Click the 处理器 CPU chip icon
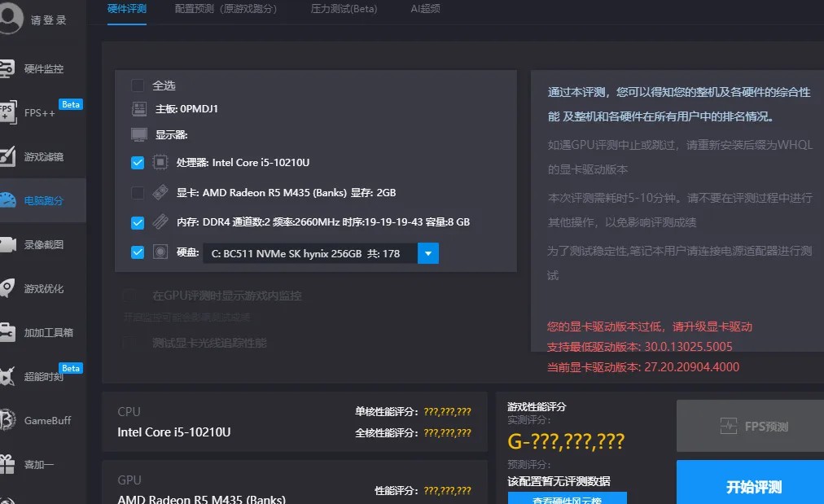Screen dimensions: 824x504 tap(160, 162)
